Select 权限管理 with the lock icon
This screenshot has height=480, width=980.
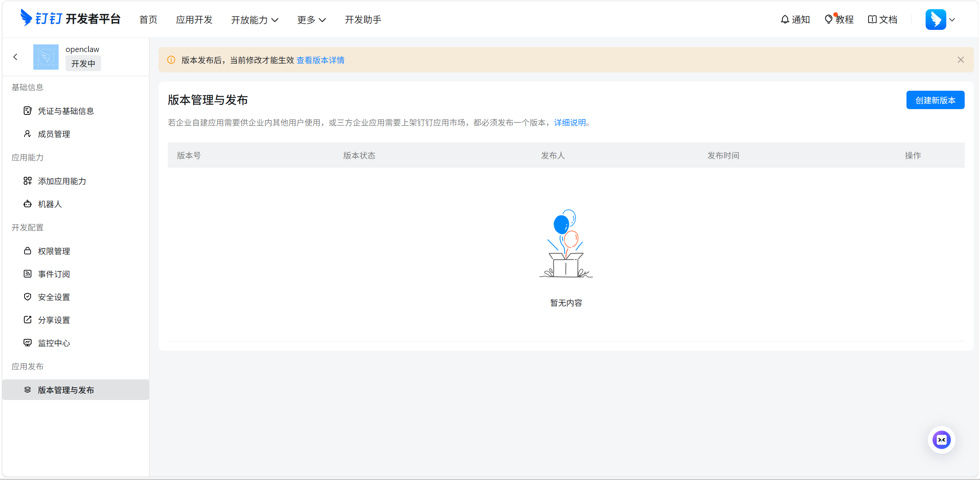(54, 251)
